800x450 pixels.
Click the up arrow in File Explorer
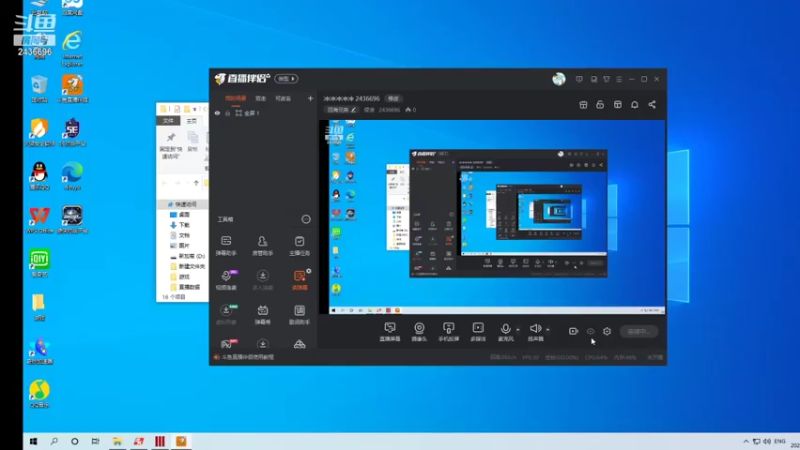pos(196,183)
